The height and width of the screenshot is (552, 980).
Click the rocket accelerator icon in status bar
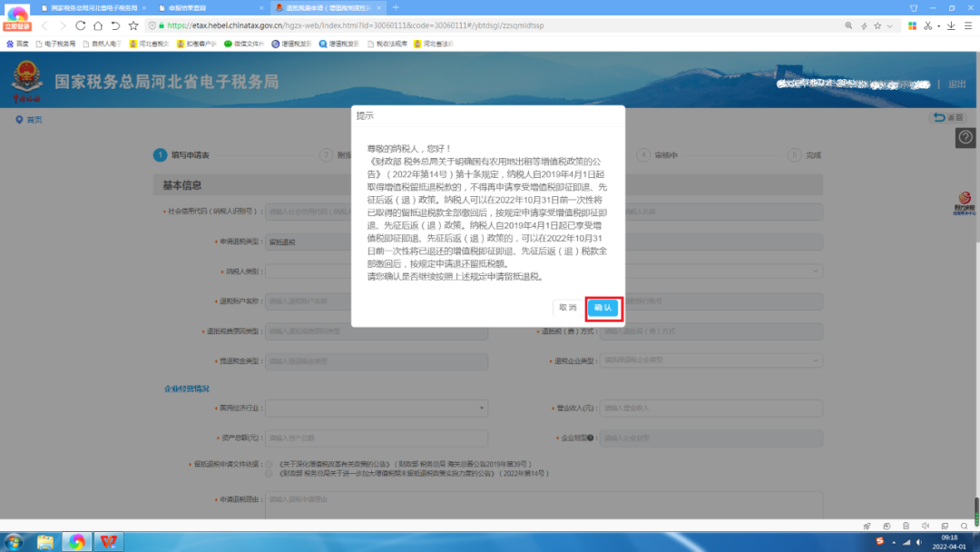(x=867, y=527)
